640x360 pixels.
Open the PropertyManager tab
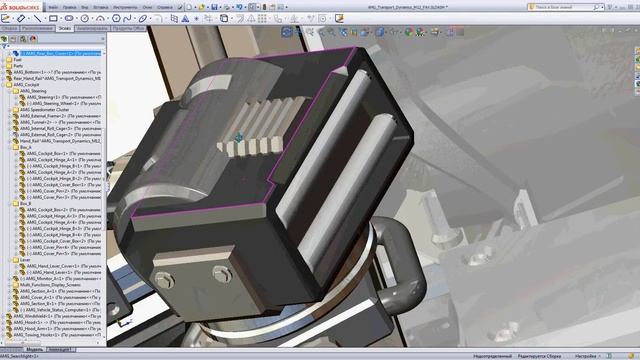point(13,39)
